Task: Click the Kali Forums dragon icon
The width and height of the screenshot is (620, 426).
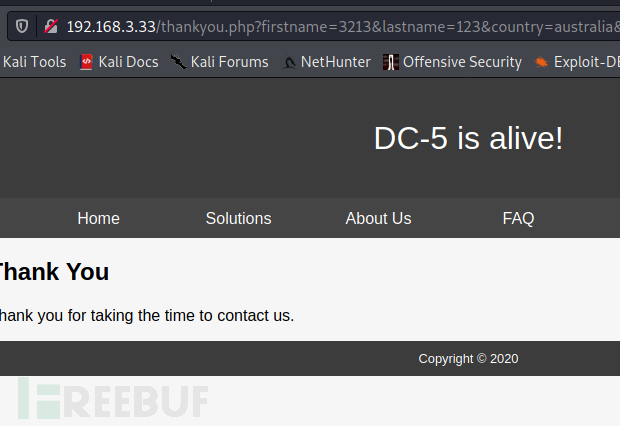Action: pyautogui.click(x=178, y=62)
